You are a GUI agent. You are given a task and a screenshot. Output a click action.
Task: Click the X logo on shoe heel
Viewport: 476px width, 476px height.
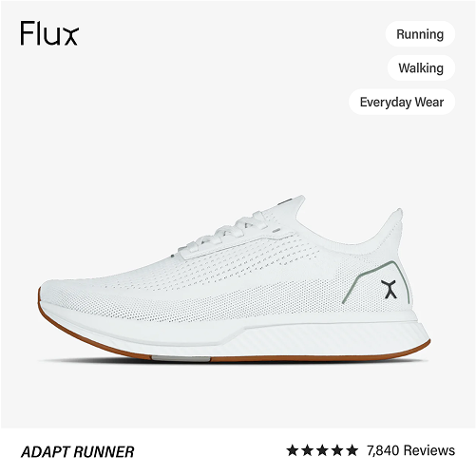[x=389, y=289]
